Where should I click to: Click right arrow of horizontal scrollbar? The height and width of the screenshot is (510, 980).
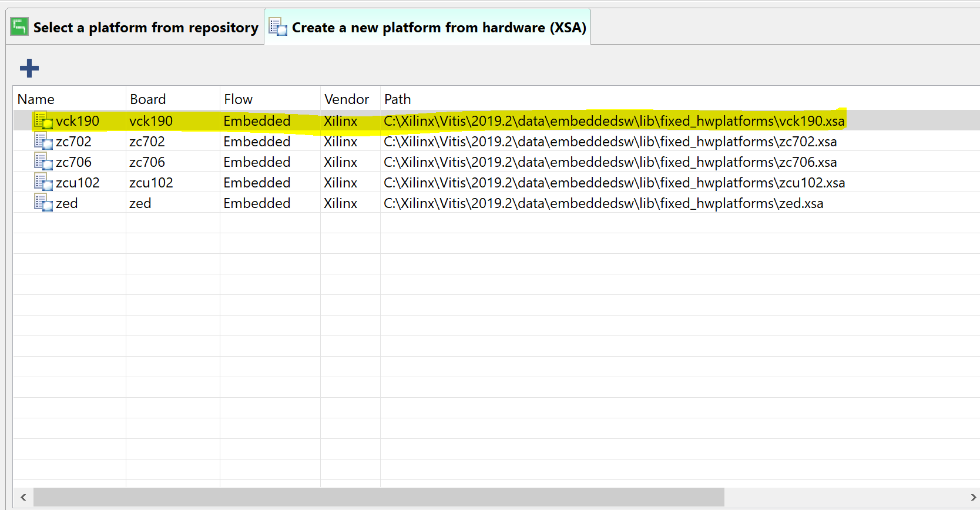click(973, 497)
